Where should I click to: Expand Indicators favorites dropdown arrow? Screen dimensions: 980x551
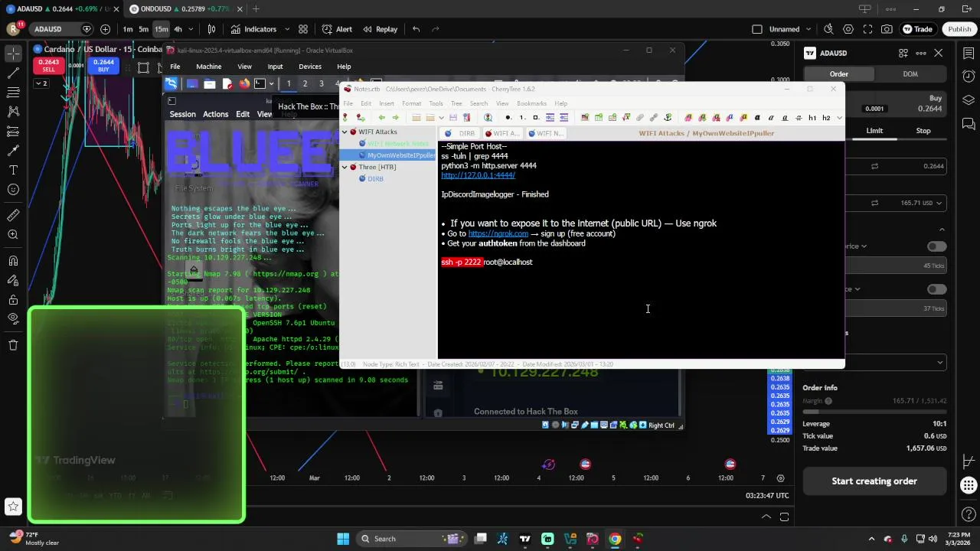point(287,29)
